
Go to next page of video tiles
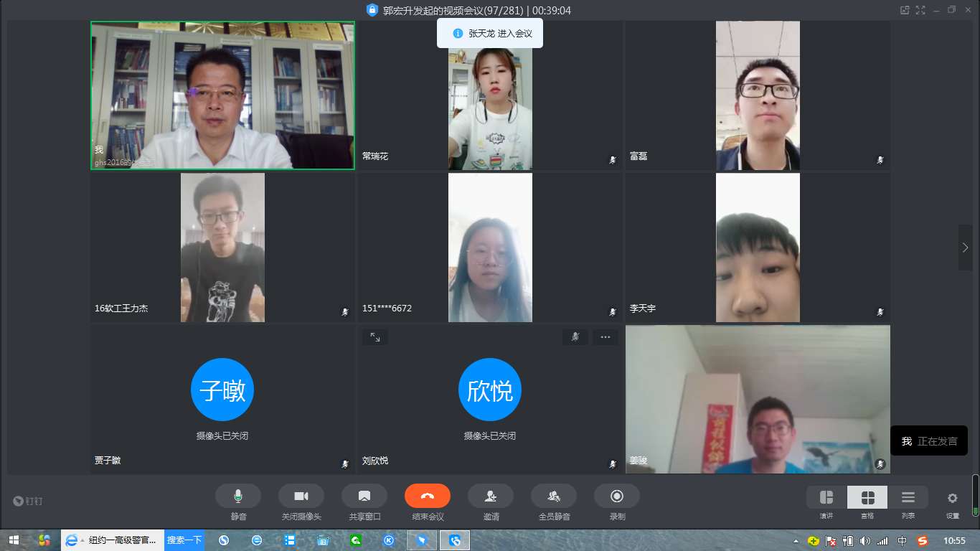pyautogui.click(x=966, y=248)
